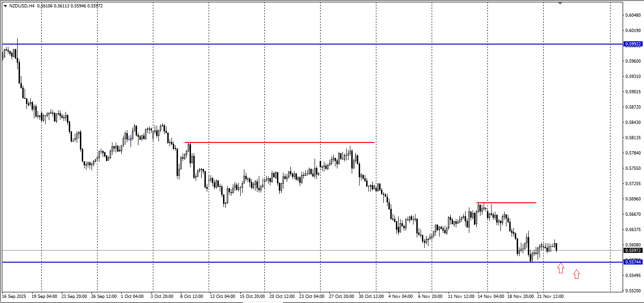This screenshot has height=303, width=644.
Task: Click the 0.57550 price scale value
Action: click(633, 168)
